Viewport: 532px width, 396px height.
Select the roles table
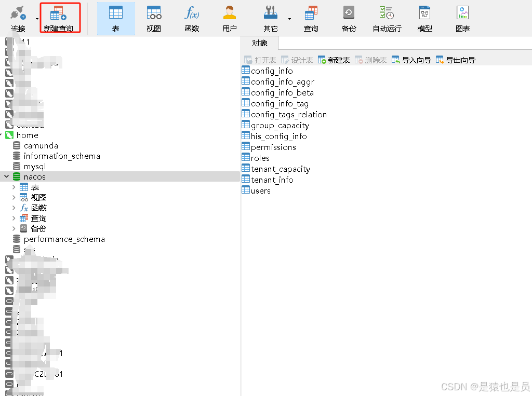(x=260, y=158)
